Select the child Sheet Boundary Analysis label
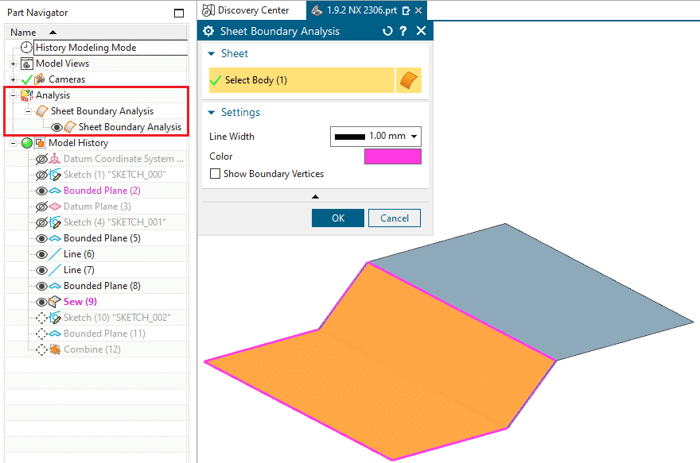 coord(130,127)
